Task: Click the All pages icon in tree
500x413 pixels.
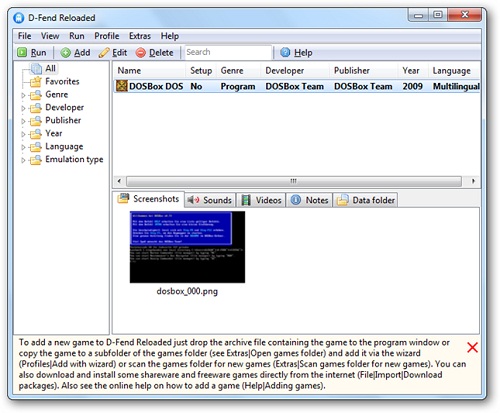Action: point(36,69)
